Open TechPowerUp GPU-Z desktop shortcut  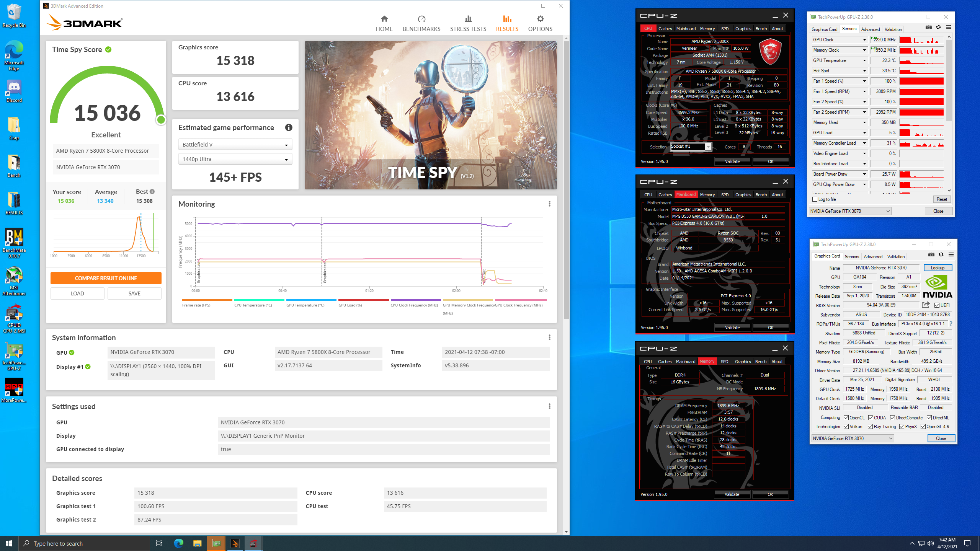(x=14, y=356)
